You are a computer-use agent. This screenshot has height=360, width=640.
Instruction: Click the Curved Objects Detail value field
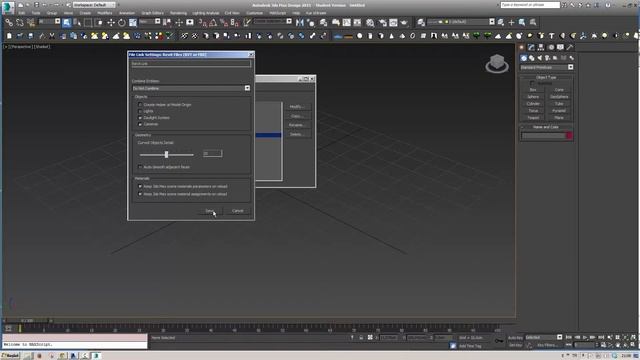(x=213, y=153)
